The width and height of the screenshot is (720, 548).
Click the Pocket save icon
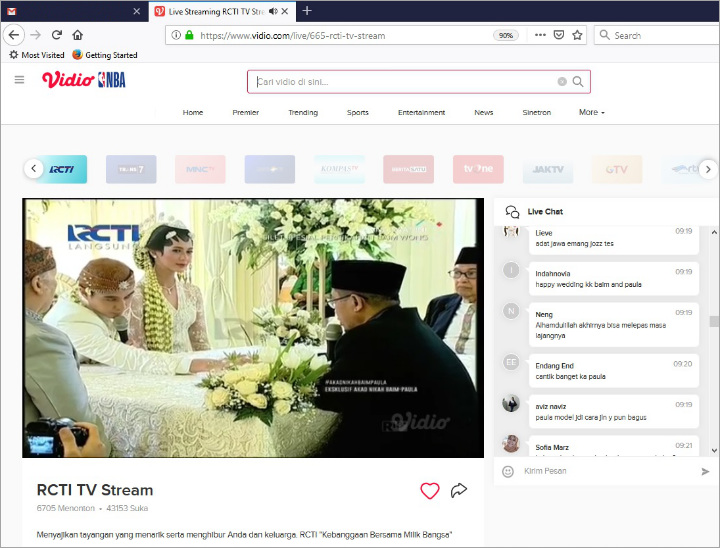pyautogui.click(x=558, y=35)
